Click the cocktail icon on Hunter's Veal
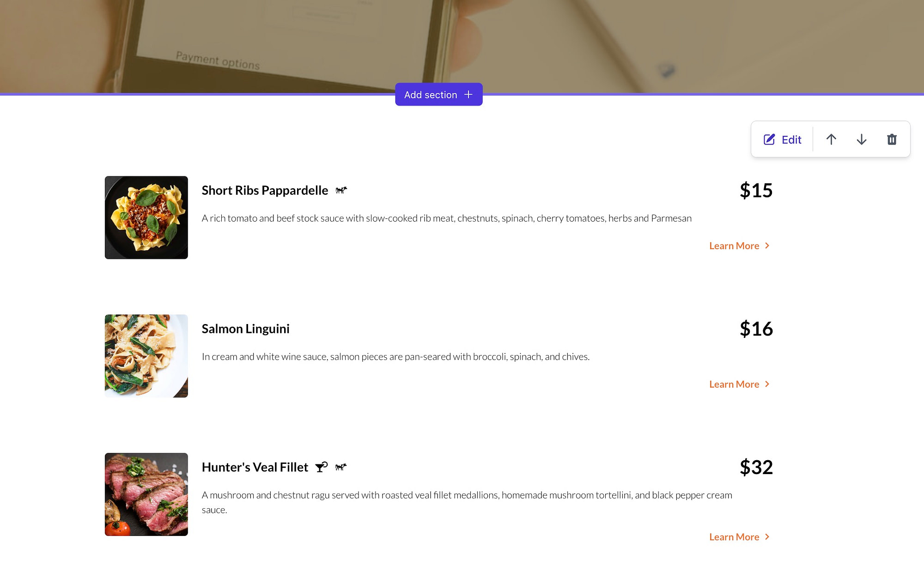This screenshot has height=565, width=924. (x=322, y=467)
